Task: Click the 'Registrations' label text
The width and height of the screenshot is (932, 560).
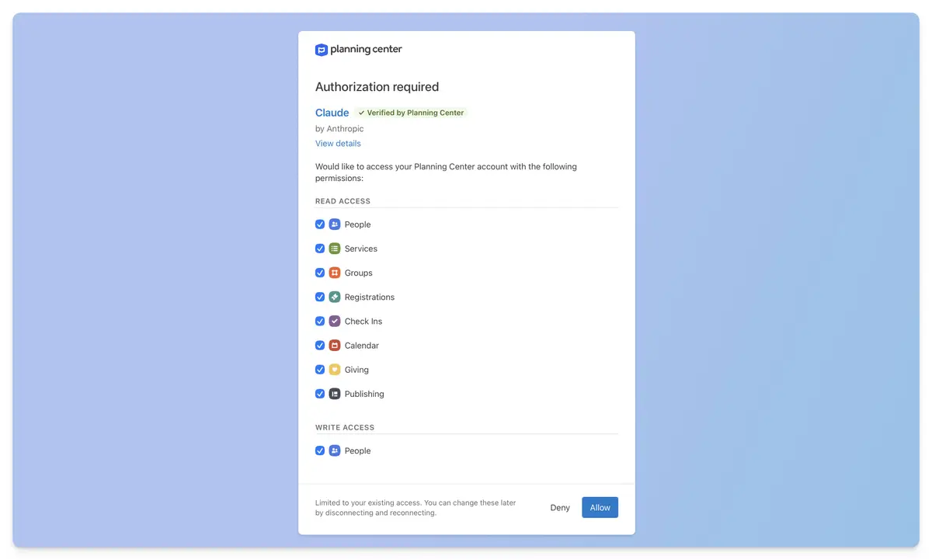Action: click(x=370, y=297)
